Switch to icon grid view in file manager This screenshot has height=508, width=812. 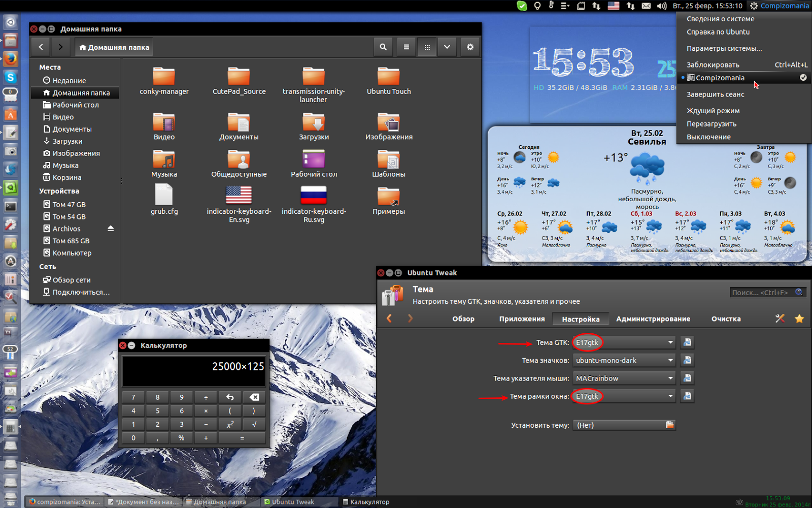pos(427,47)
